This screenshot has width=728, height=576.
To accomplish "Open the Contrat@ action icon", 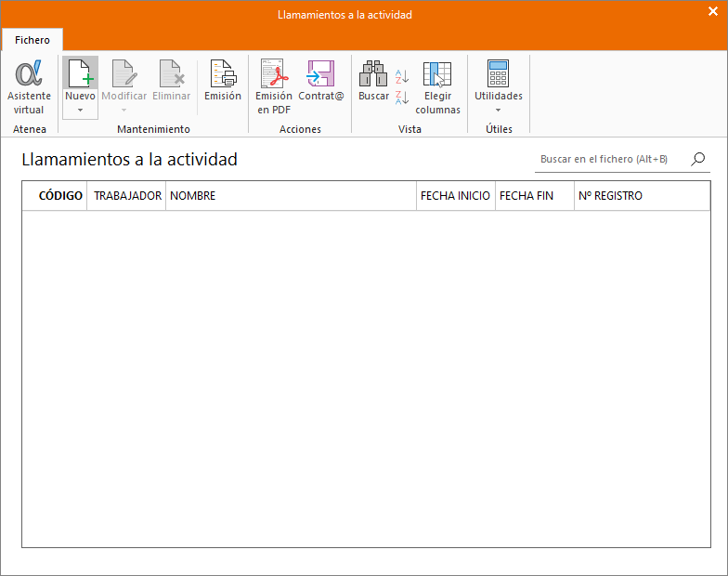I will coord(321,73).
